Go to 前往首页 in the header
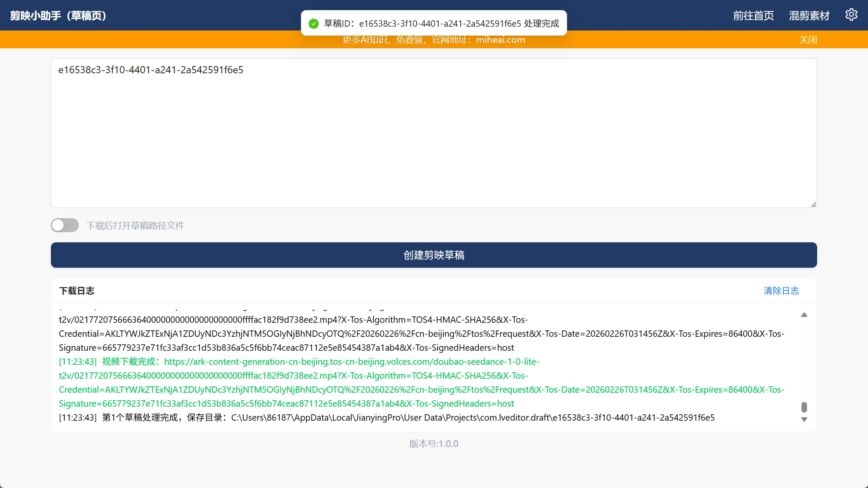The height and width of the screenshot is (488, 868). coord(753,16)
